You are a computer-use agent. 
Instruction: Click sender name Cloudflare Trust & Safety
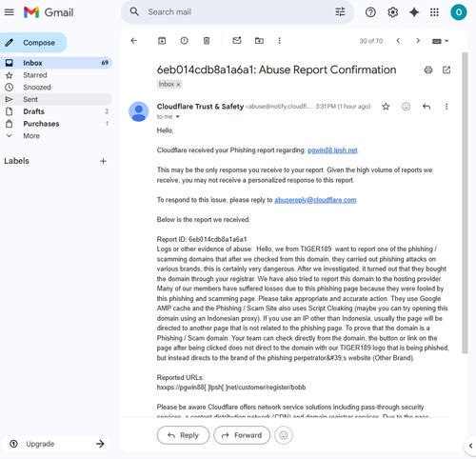coord(200,107)
